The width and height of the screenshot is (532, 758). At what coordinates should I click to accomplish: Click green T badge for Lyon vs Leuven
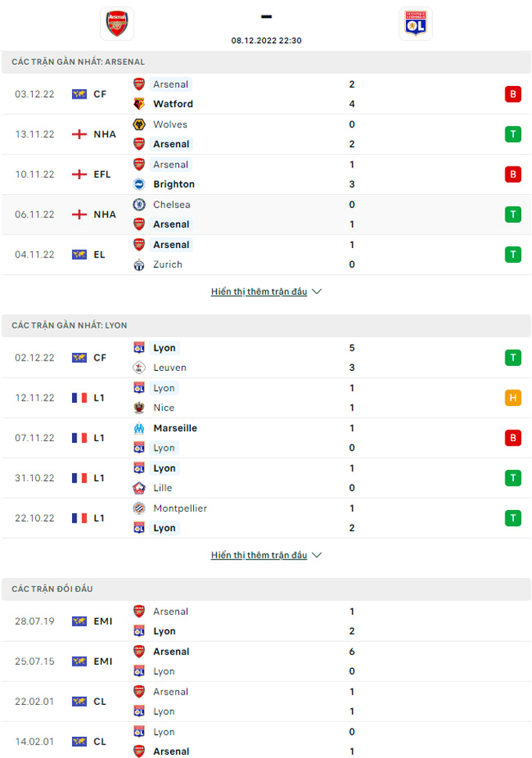point(512,357)
